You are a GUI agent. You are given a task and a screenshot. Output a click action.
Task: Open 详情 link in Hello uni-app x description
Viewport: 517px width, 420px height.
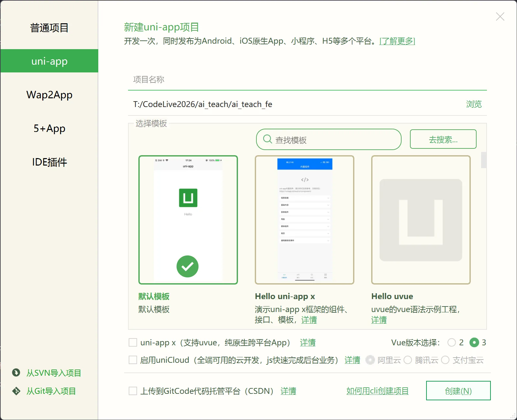click(309, 320)
